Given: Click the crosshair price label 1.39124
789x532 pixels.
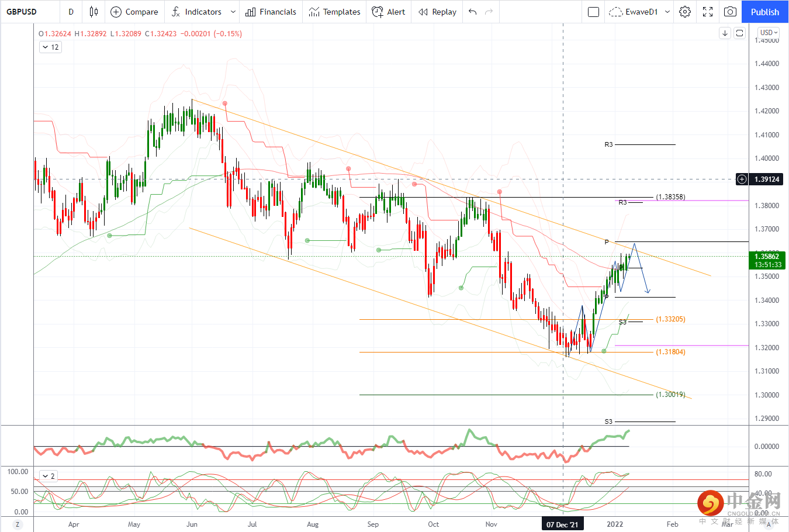Looking at the screenshot, I should (767, 179).
